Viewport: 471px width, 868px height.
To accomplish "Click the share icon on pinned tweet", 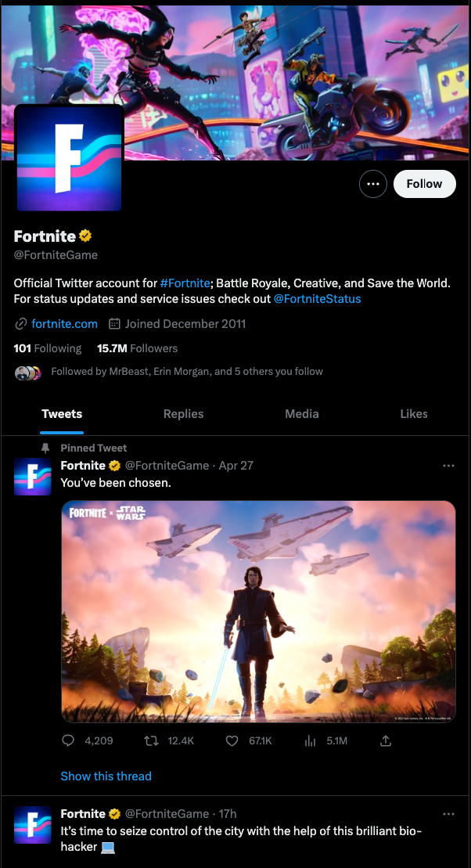I will pos(386,740).
